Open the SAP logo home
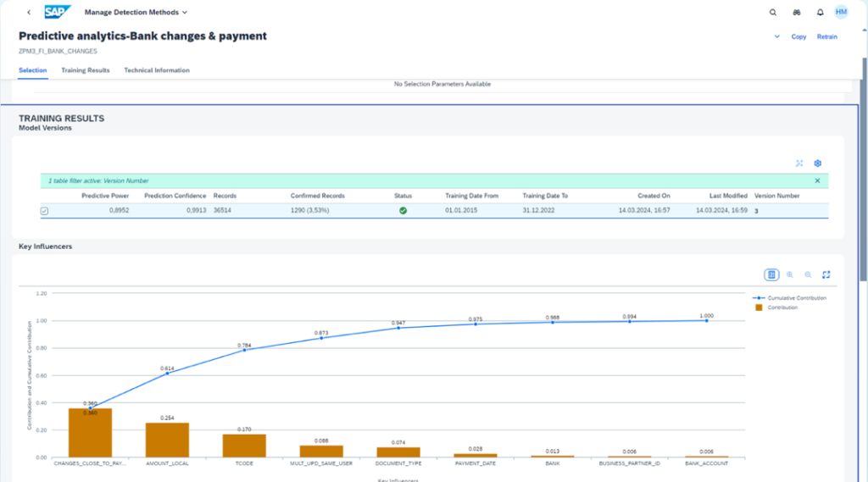Screen dimensions: 868x482 (58, 12)
